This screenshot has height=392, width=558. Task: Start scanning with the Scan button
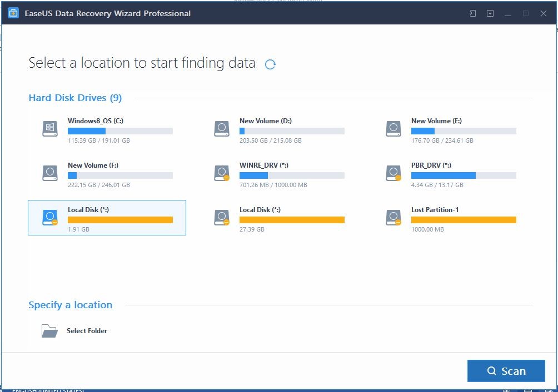(506, 371)
